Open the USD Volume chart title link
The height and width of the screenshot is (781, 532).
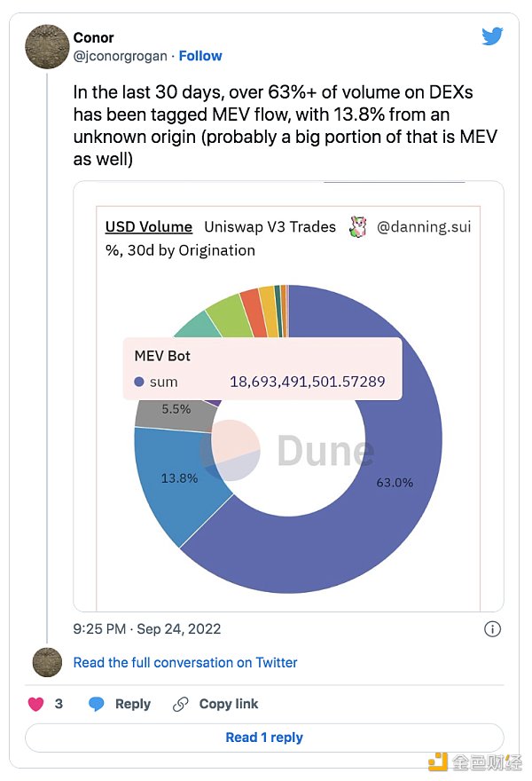tap(149, 226)
